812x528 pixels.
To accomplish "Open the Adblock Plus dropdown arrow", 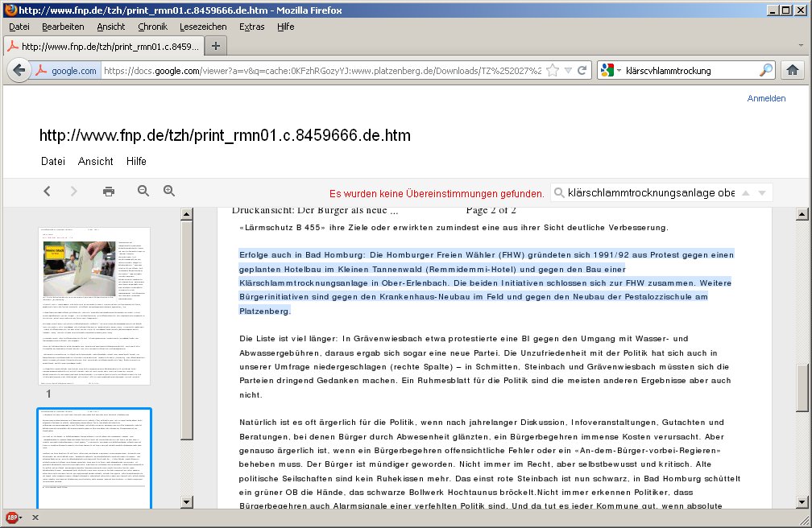I will coord(22,518).
